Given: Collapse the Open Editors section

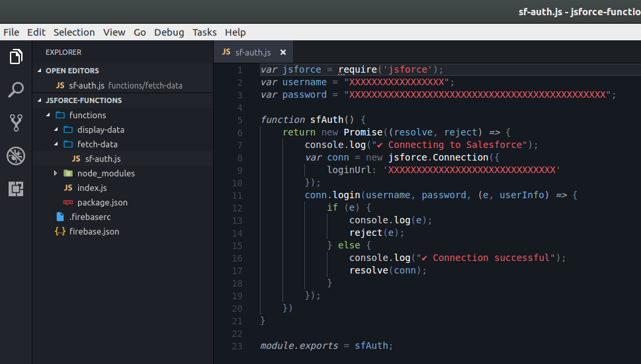Looking at the screenshot, I should click(40, 71).
